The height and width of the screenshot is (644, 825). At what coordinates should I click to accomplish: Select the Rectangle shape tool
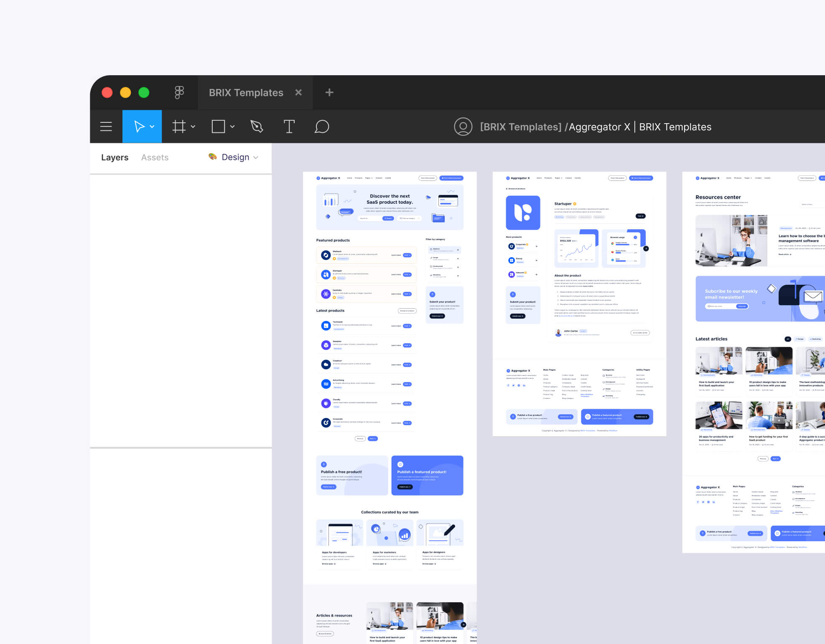(218, 127)
